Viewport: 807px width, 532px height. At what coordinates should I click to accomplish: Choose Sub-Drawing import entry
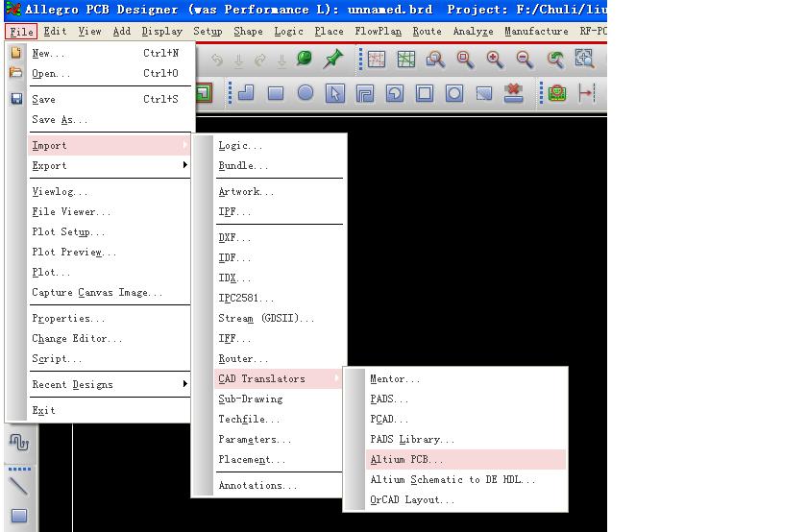tap(278, 399)
